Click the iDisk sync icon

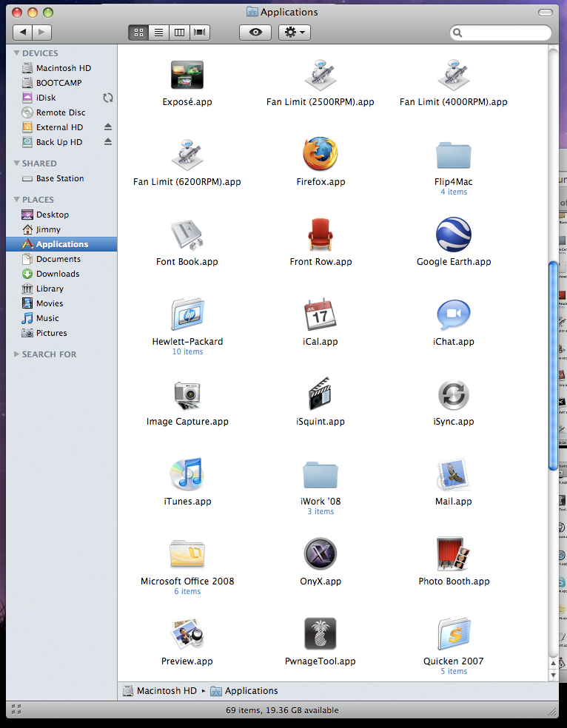click(x=108, y=98)
